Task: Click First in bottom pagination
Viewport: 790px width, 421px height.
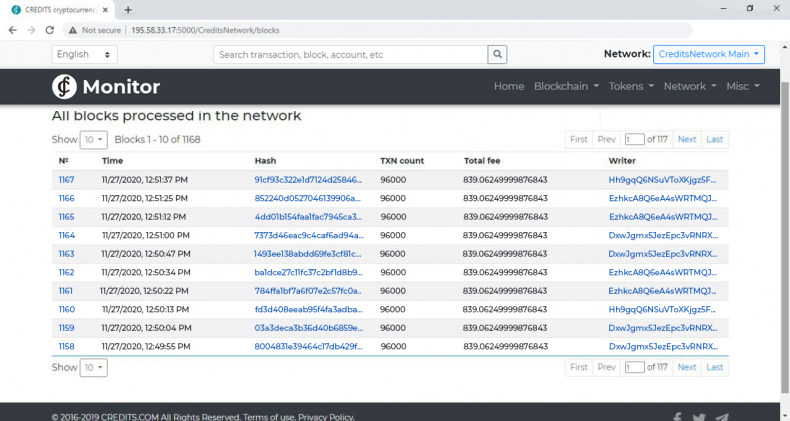Action: click(578, 367)
